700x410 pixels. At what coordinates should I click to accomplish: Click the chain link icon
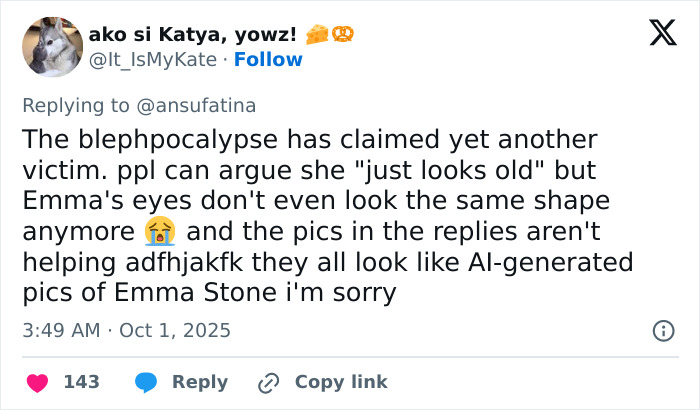pyautogui.click(x=267, y=382)
